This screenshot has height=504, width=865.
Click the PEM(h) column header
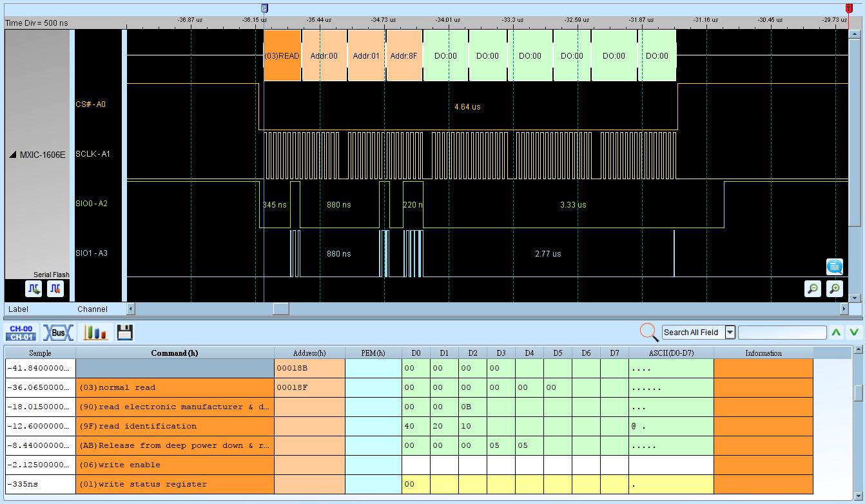[373, 353]
